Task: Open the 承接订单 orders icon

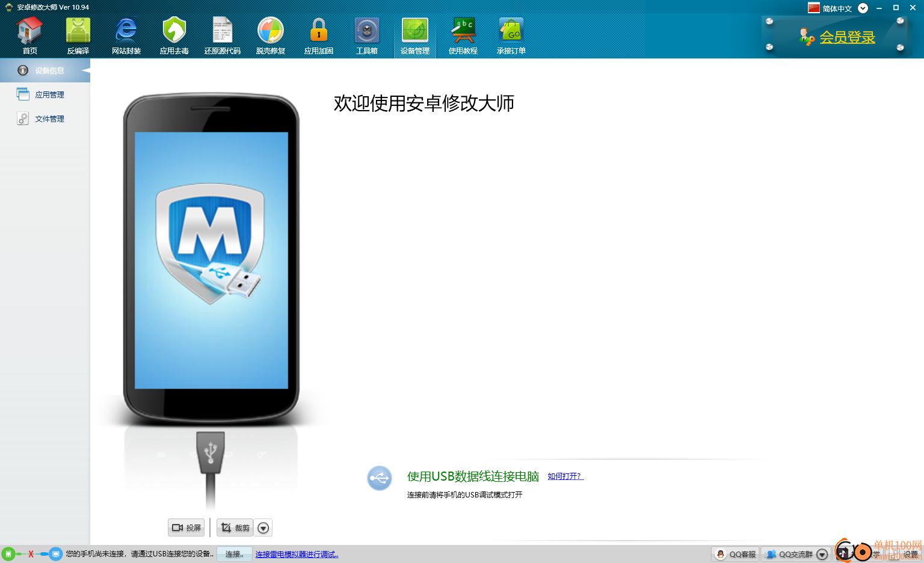Action: point(511,35)
